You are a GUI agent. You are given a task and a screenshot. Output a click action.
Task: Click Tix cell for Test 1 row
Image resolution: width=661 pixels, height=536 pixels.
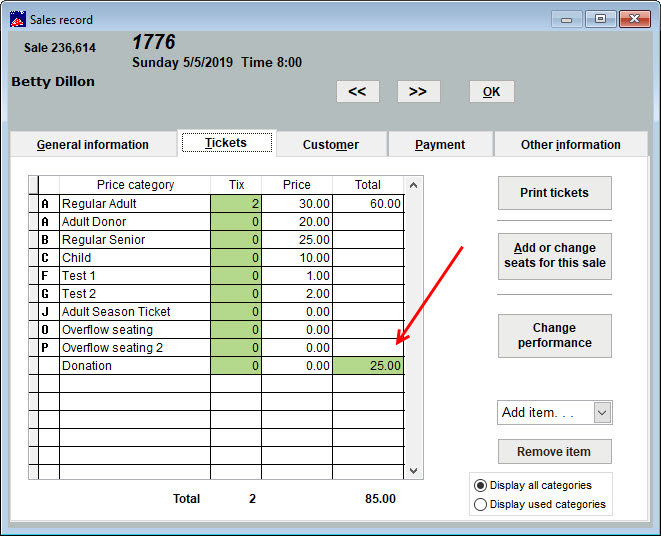(x=236, y=276)
